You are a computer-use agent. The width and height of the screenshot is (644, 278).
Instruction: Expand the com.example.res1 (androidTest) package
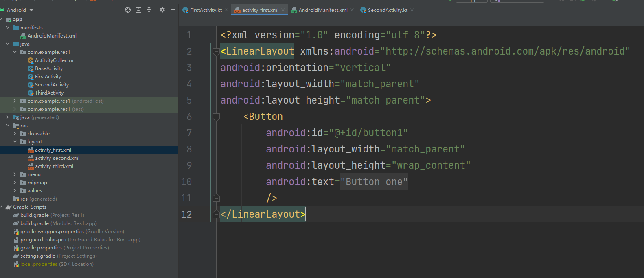[x=15, y=101]
